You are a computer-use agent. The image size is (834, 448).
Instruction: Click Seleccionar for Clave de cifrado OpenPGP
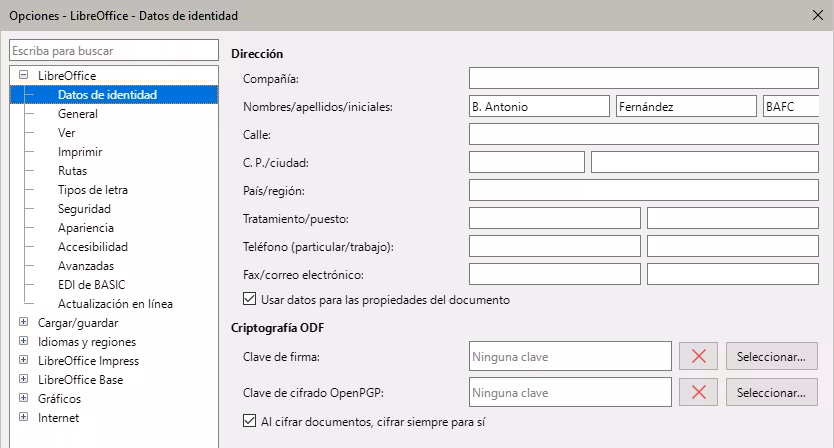(771, 392)
